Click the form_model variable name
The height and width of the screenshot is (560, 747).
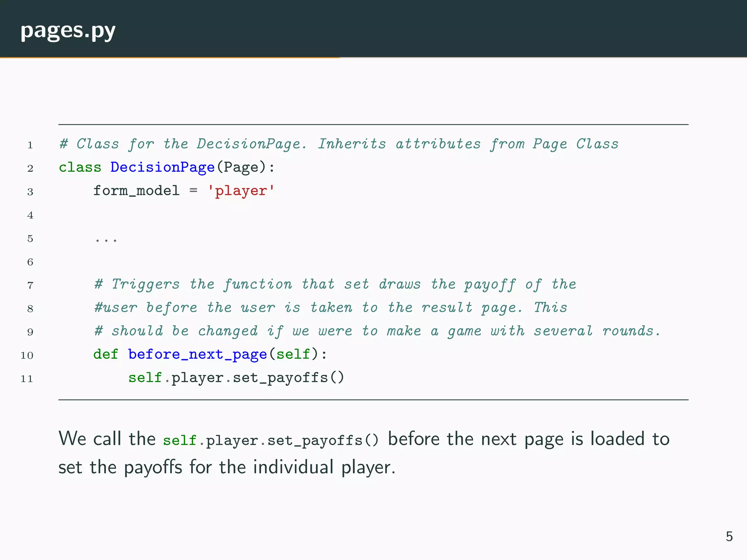[x=136, y=191]
